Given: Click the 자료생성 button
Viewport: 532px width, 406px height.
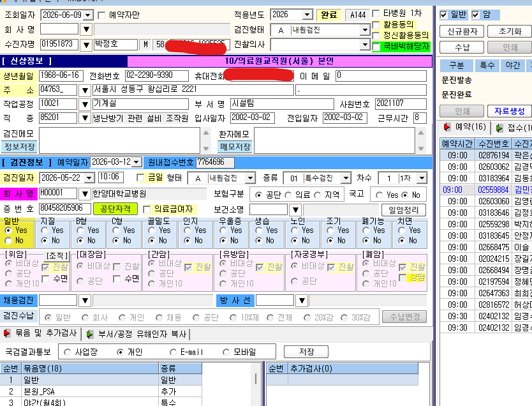Looking at the screenshot, I should tap(509, 111).
